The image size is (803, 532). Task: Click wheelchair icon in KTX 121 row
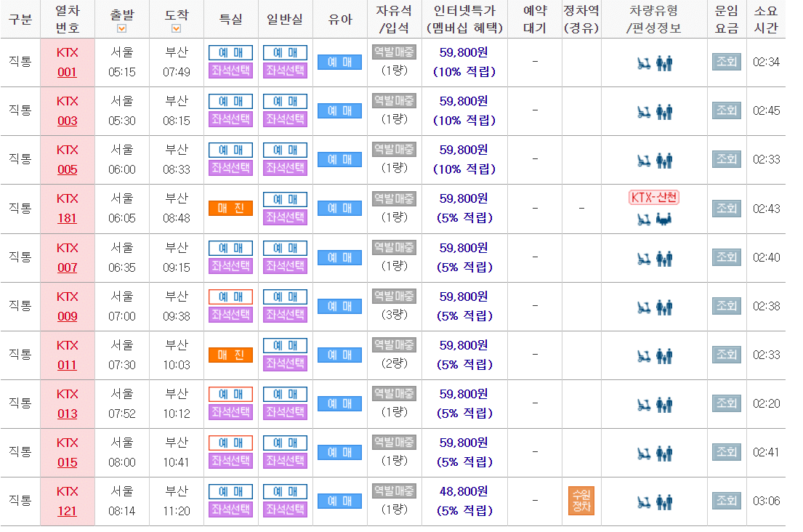644,503
